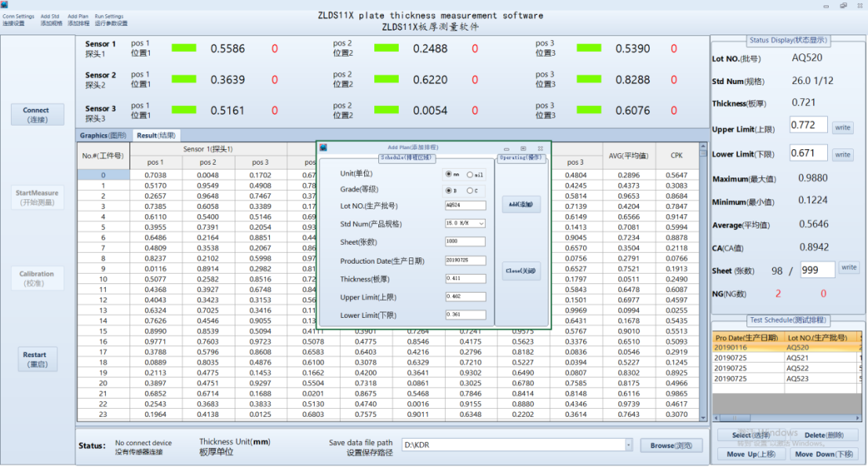The width and height of the screenshot is (868, 467).
Task: Click the Move Down button
Action: [x=824, y=454]
